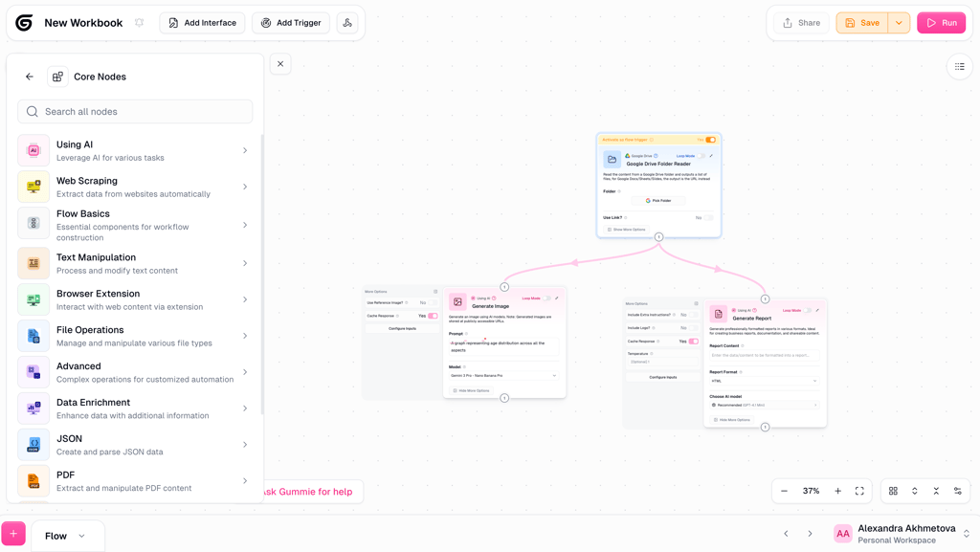Close the node panel with the X button
This screenshot has height=552, width=980.
point(280,64)
